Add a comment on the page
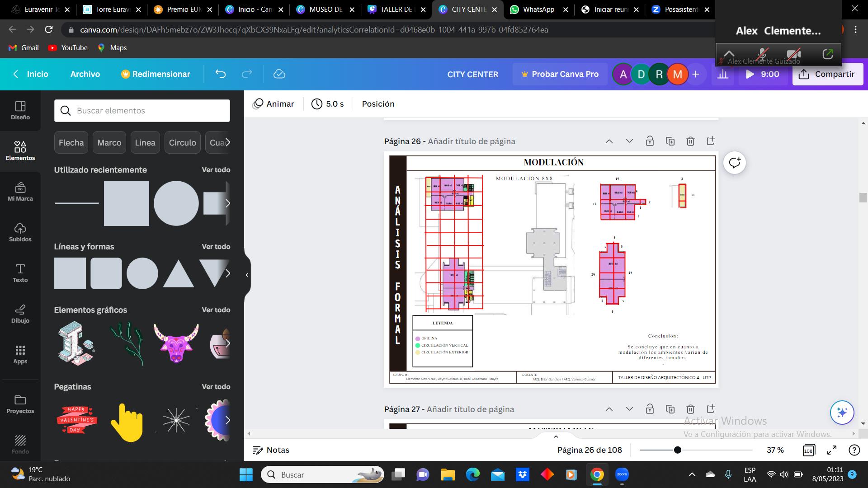The width and height of the screenshot is (868, 488). click(734, 163)
